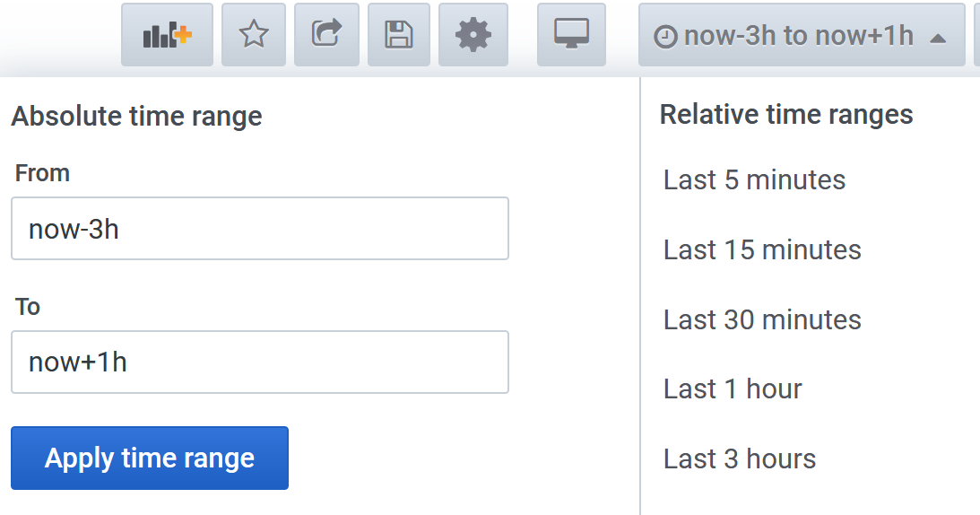Select Last 5 minutes range
The width and height of the screenshot is (980, 515).
(754, 180)
